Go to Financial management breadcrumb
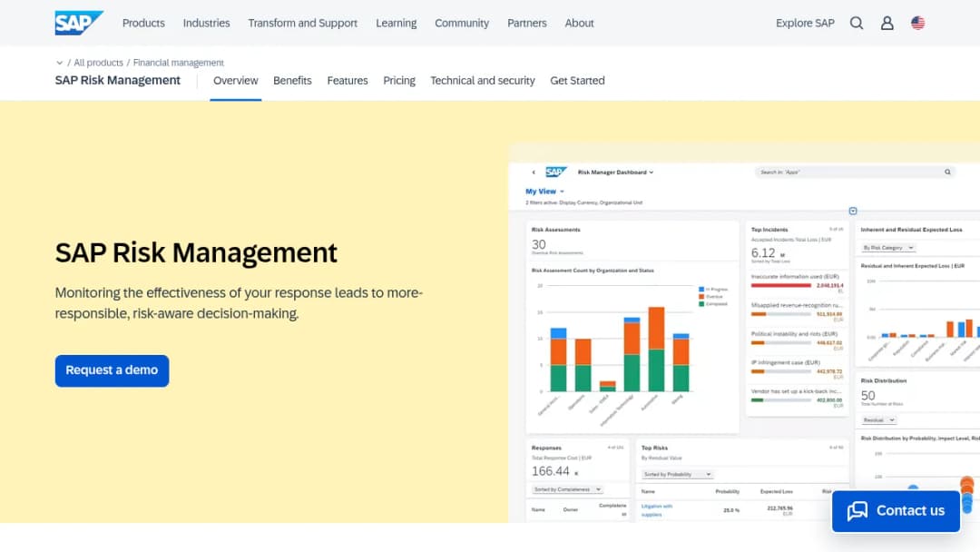 [x=178, y=63]
